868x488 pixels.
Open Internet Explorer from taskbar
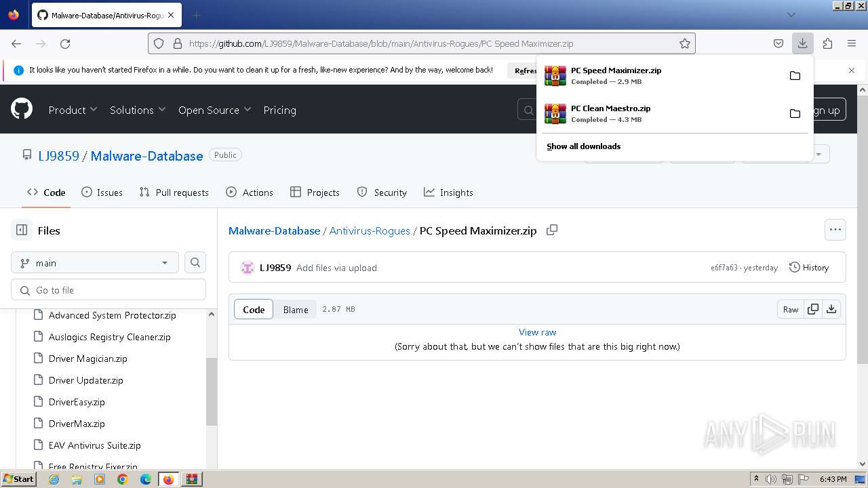point(54,479)
